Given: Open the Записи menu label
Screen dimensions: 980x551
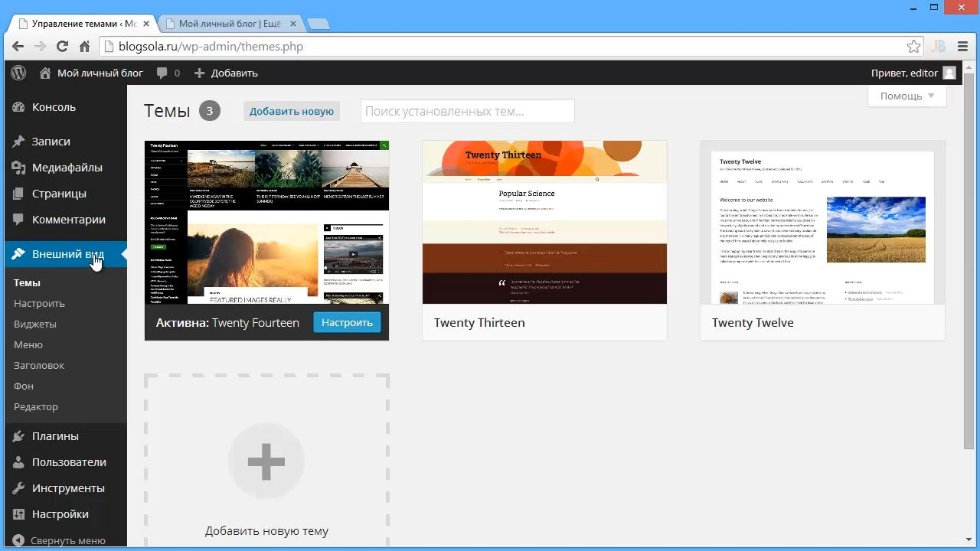Looking at the screenshot, I should point(51,142).
